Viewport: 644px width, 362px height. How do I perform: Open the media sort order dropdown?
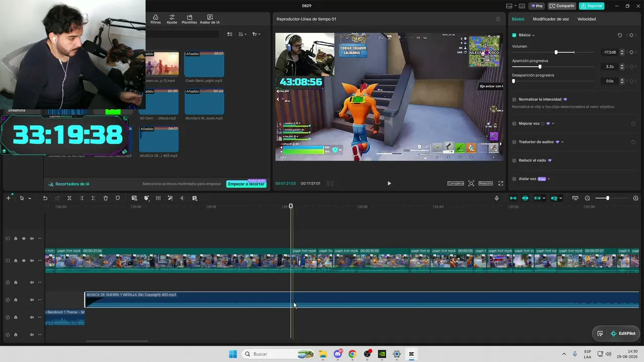tap(243, 34)
